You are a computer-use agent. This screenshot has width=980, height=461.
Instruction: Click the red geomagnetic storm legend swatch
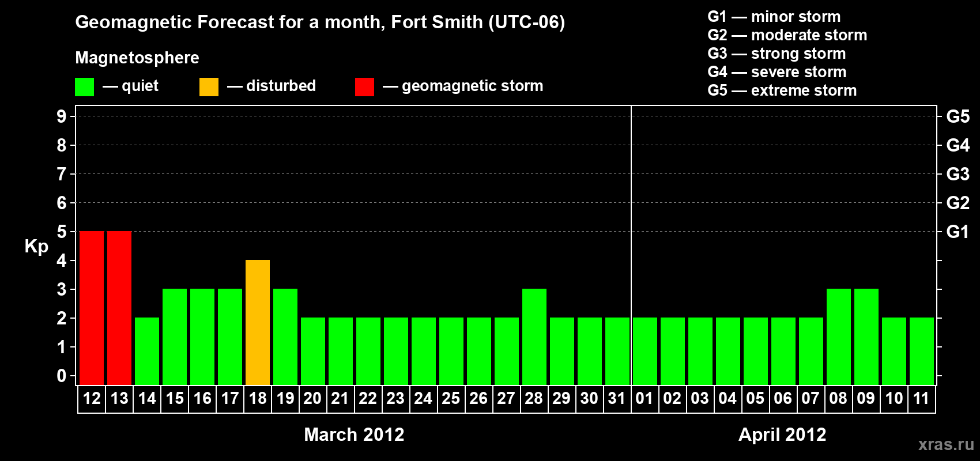coord(365,87)
